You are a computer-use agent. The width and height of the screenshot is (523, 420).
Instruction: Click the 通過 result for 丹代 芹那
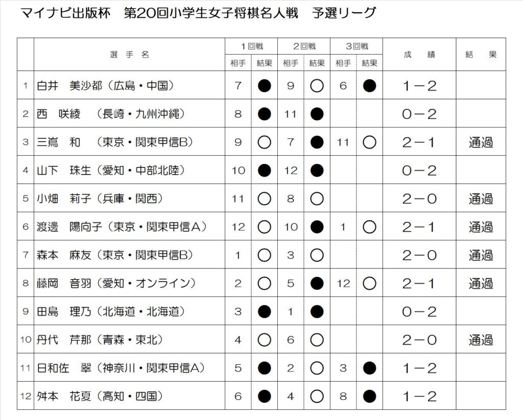(481, 340)
